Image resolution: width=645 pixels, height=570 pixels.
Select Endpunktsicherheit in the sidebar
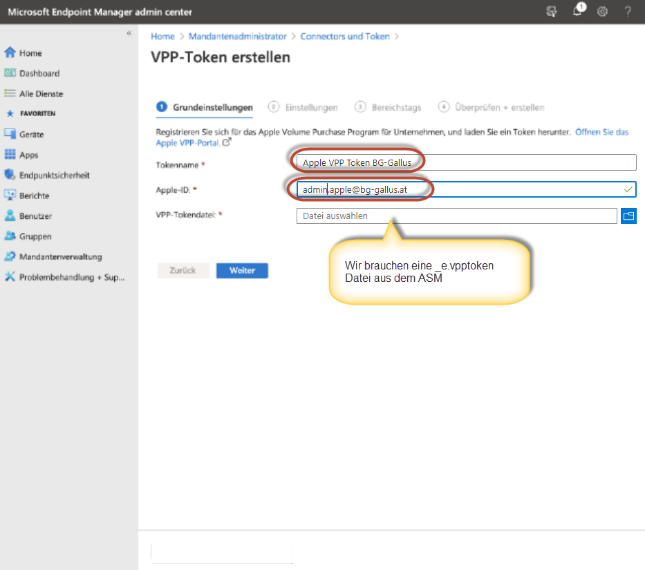click(53, 175)
